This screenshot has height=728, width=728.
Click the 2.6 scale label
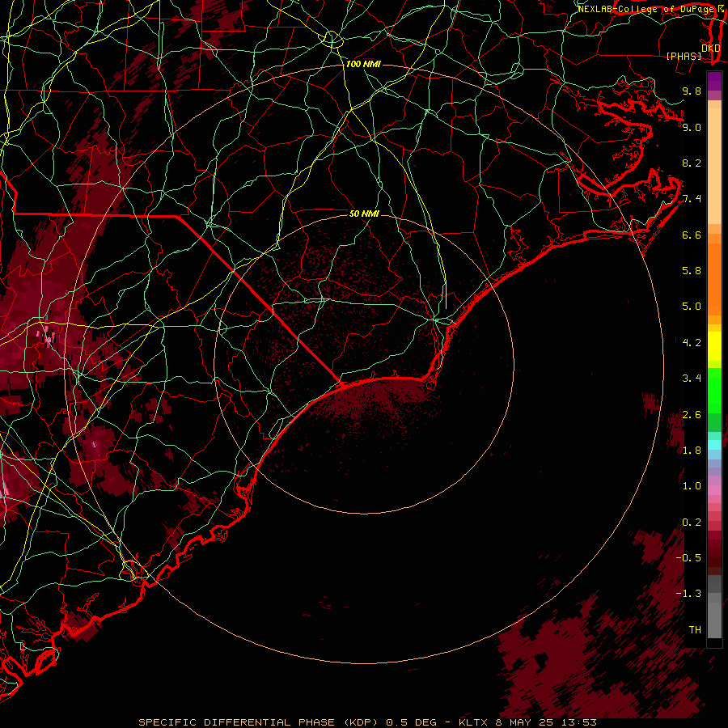[x=692, y=415]
